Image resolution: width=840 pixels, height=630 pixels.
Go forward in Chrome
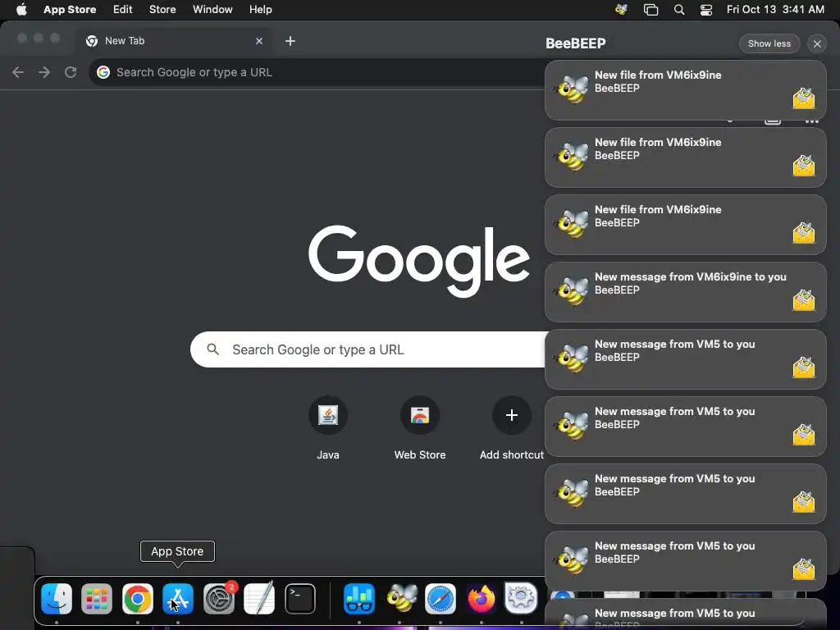(44, 72)
